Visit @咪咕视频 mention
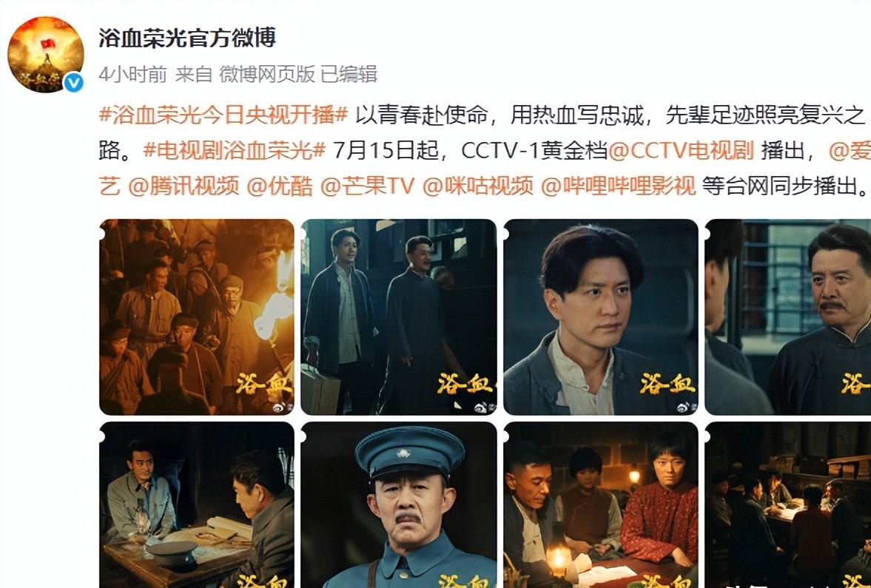871x588 pixels. point(478,186)
